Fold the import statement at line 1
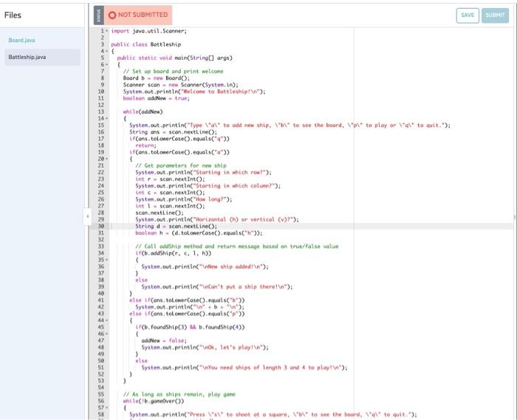The height and width of the screenshot is (420, 517). (107, 31)
